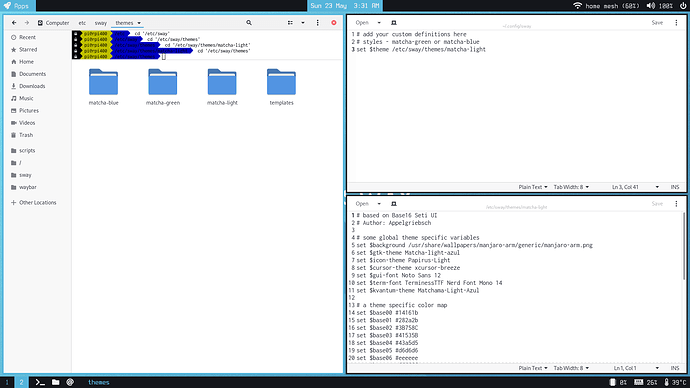Screen dimensions: 690x388
Task: Navigate to etc in path bar
Action: [x=82, y=23]
